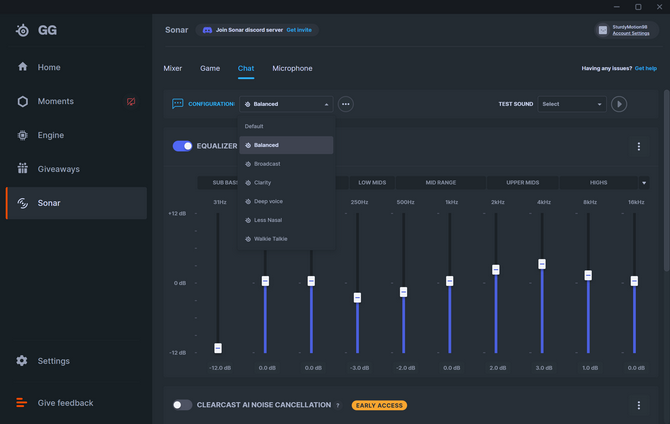Image resolution: width=670 pixels, height=424 pixels.
Task: Click the Get help link
Action: [646, 68]
